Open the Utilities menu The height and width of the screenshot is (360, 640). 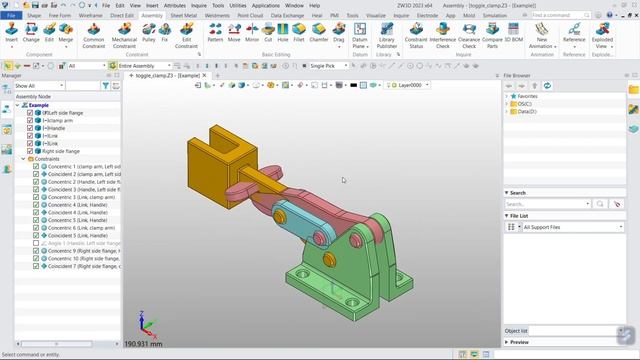238,6
